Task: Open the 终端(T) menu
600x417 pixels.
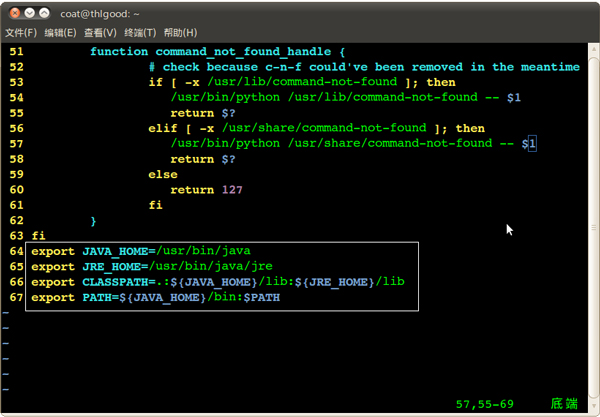Action: pos(140,33)
